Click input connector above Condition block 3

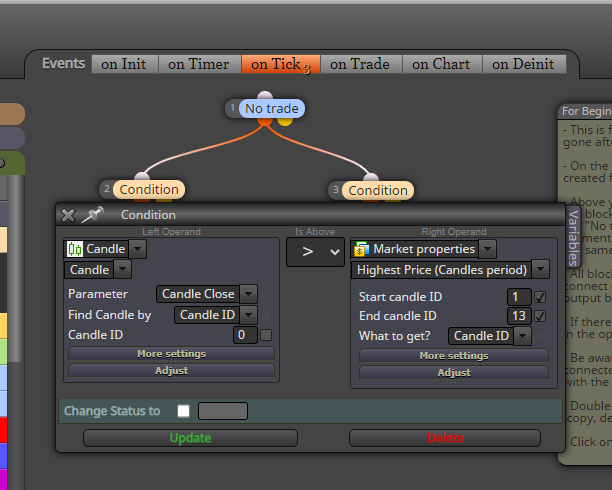click(x=371, y=177)
